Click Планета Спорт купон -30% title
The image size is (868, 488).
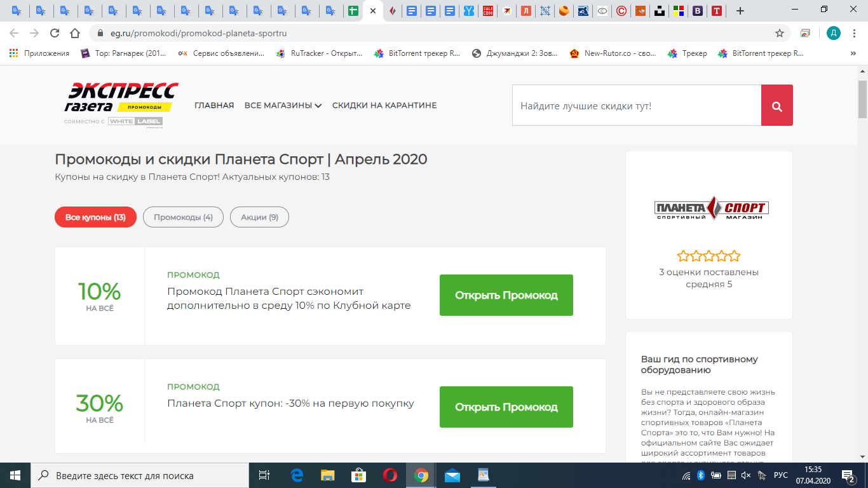click(291, 403)
